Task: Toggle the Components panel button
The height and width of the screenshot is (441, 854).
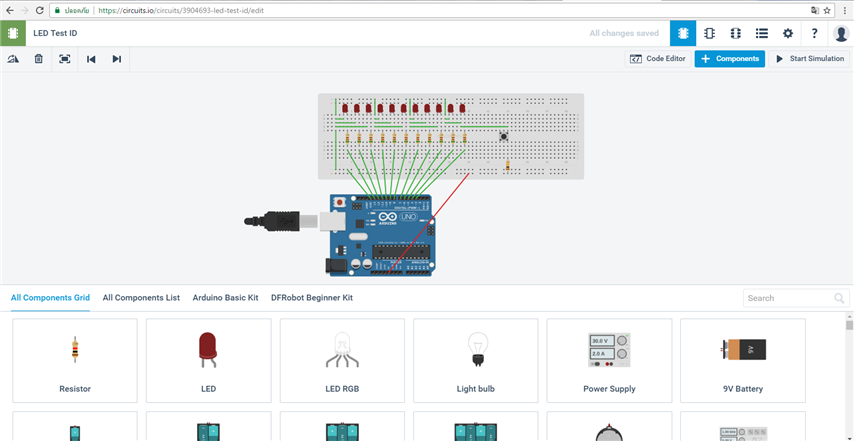Action: [729, 59]
